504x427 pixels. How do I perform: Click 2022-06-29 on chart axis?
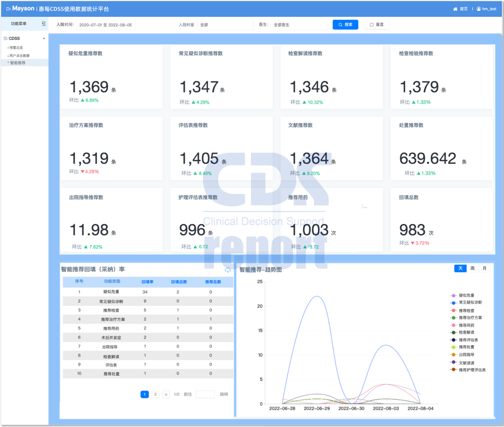pyautogui.click(x=316, y=408)
